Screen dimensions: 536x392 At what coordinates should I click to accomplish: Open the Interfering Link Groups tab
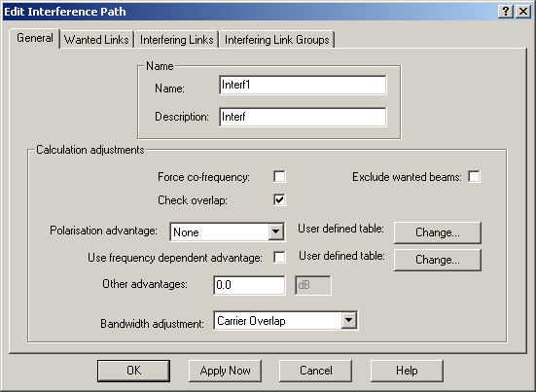(276, 40)
